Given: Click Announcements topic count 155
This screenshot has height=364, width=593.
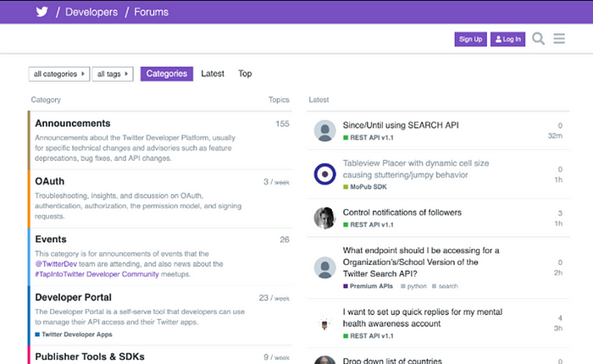Looking at the screenshot, I should click(282, 124).
